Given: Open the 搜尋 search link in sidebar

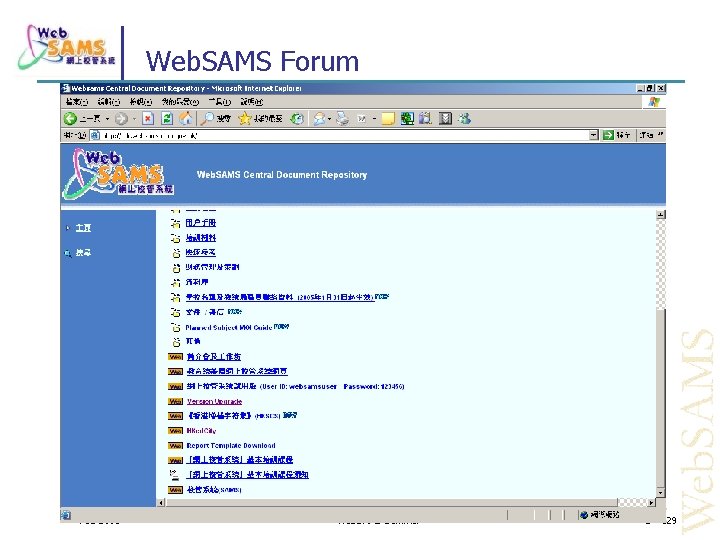Looking at the screenshot, I should click(x=83, y=253).
